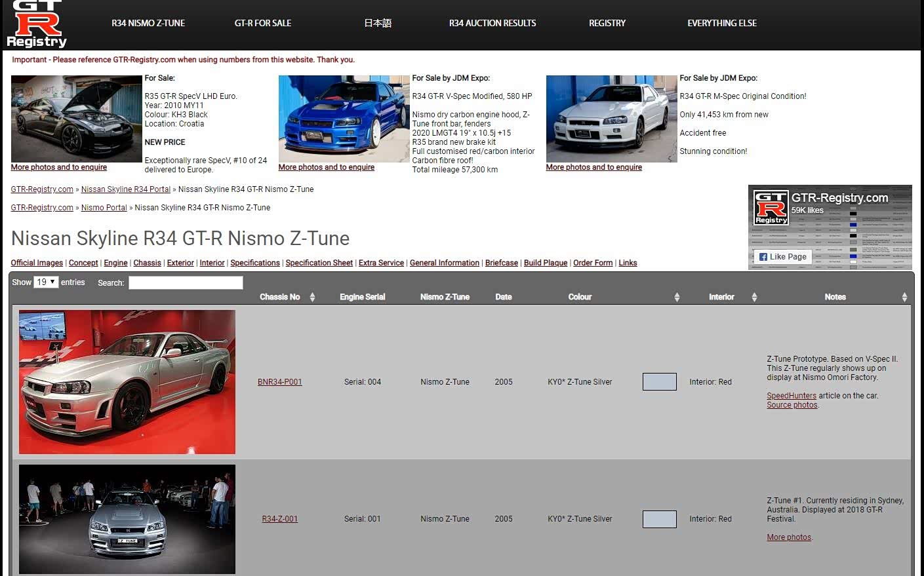Jump to Specification Sheet section

(319, 263)
